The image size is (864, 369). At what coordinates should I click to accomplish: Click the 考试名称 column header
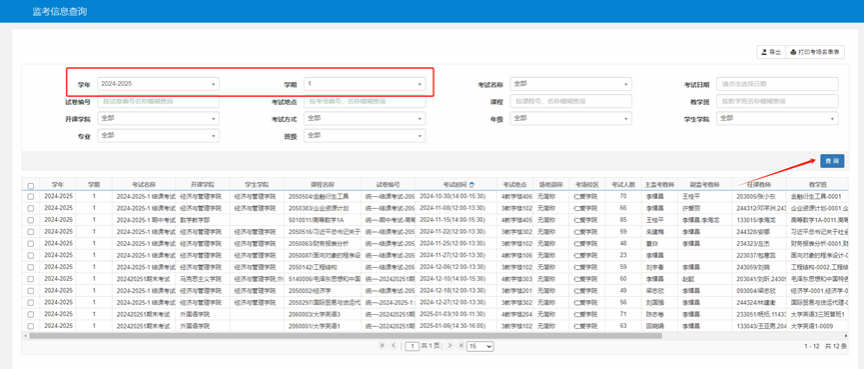tap(144, 184)
